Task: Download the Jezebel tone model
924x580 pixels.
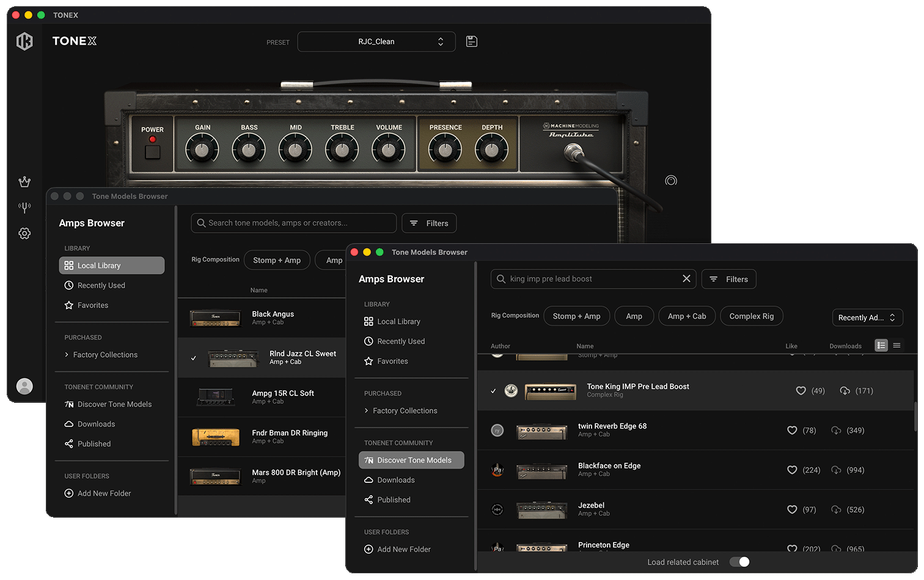Action: [x=836, y=510]
